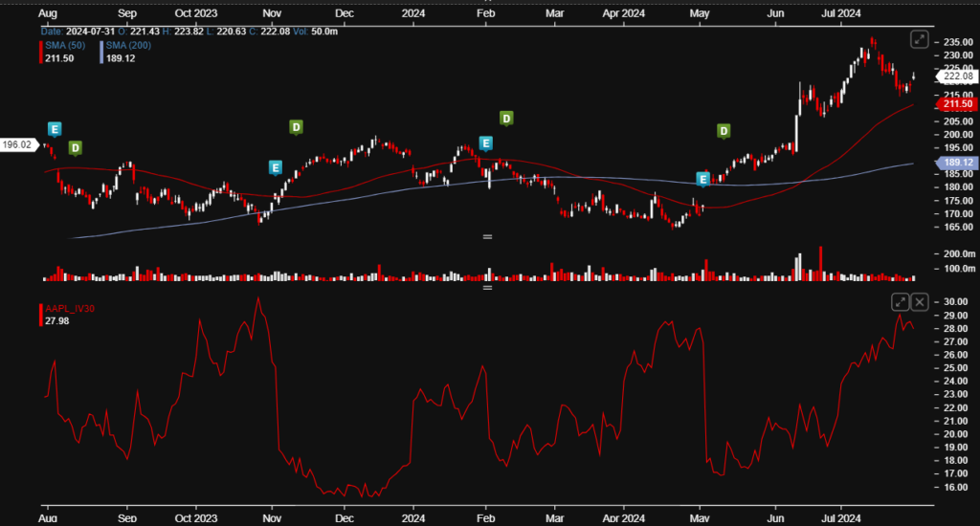980x526 pixels.
Task: Open the earnings E marker in early November
Action: tap(275, 167)
